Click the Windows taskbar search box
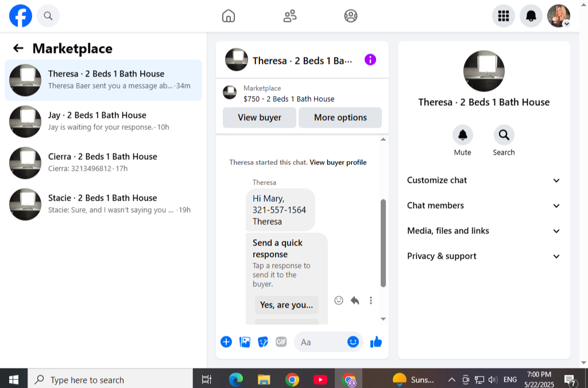The height and width of the screenshot is (388, 588). (x=110, y=379)
